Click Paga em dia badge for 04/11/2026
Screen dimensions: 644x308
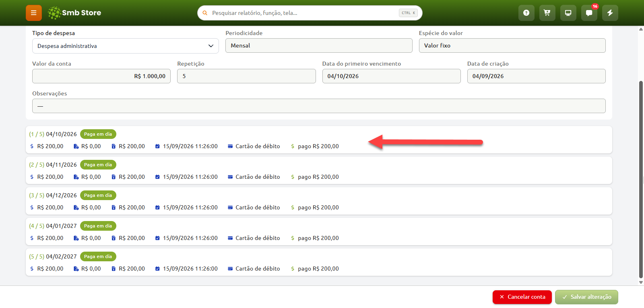point(98,165)
